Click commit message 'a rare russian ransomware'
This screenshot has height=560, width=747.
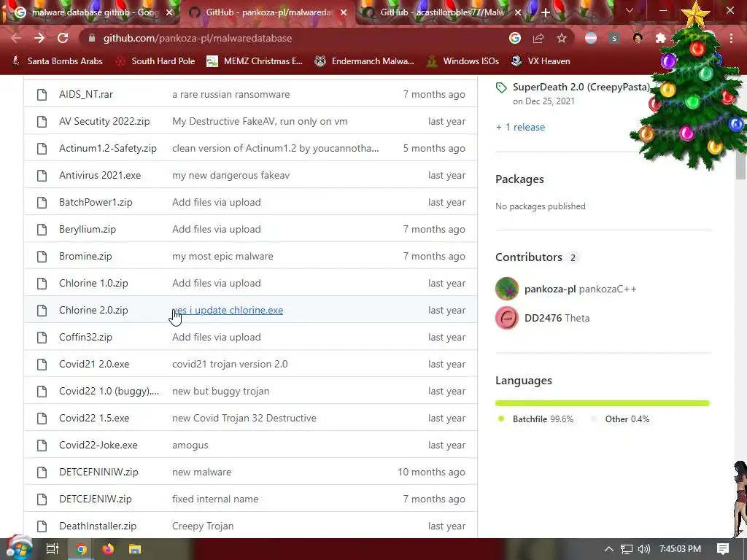click(x=231, y=94)
